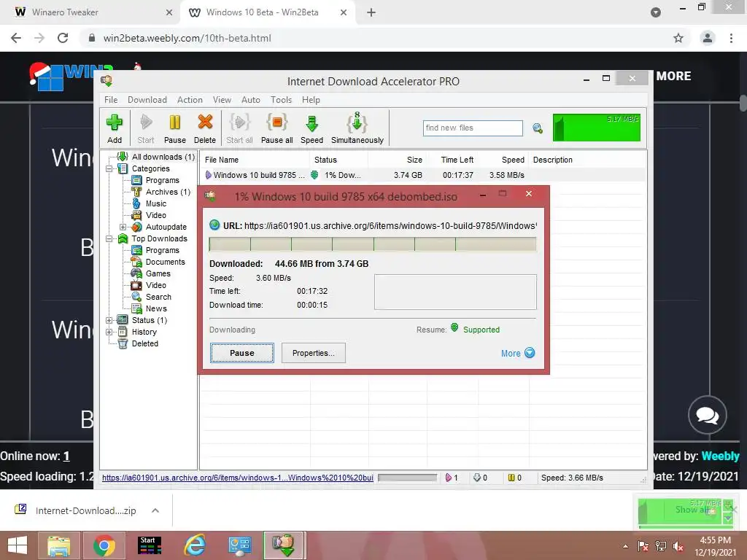Select Archives (1) category
This screenshot has height=560, width=747.
pos(169,192)
